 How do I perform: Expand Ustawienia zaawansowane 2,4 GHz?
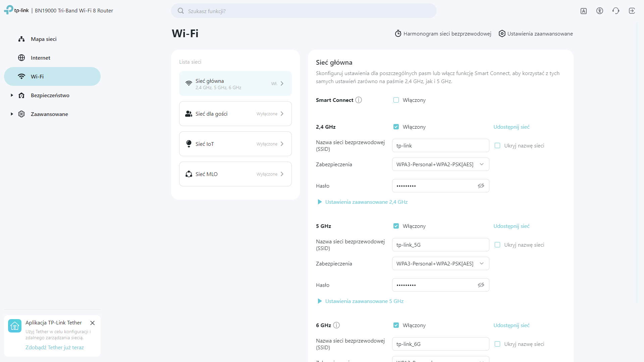pyautogui.click(x=363, y=202)
